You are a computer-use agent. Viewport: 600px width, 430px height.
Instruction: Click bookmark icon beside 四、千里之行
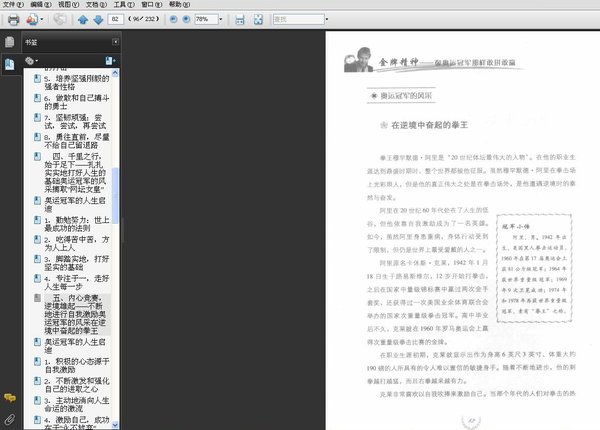(x=37, y=156)
